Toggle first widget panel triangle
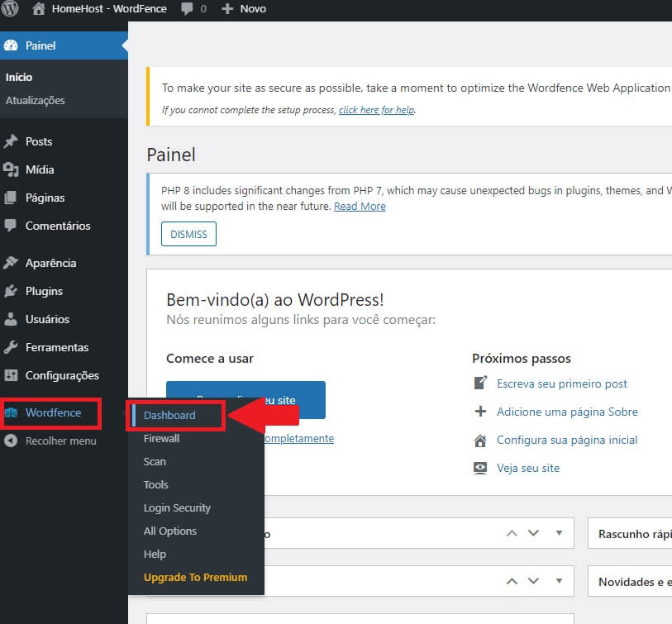The height and width of the screenshot is (624, 672). [559, 533]
